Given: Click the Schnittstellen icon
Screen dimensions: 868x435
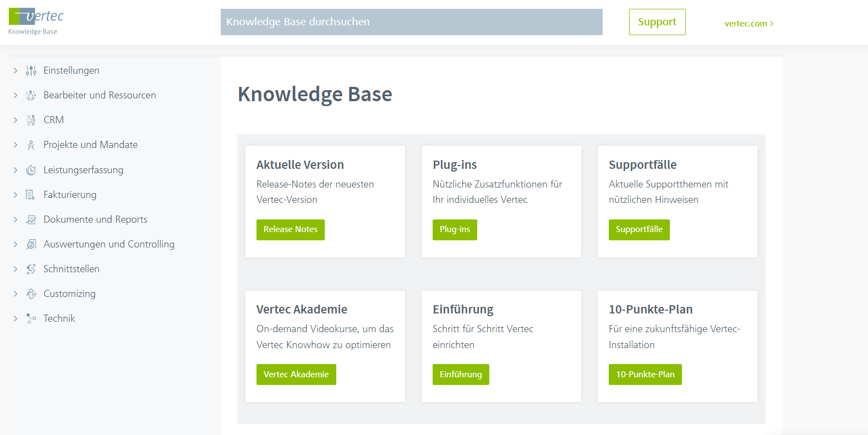Looking at the screenshot, I should pyautogui.click(x=31, y=269).
